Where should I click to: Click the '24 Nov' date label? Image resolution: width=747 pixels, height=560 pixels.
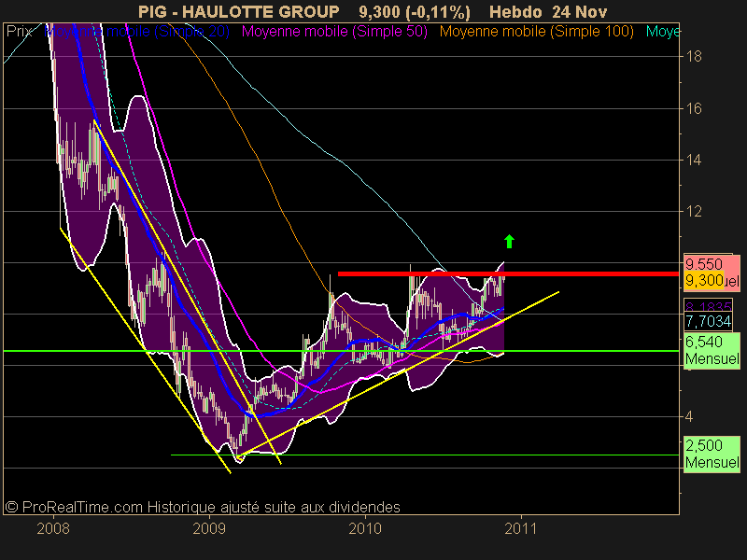pos(579,11)
